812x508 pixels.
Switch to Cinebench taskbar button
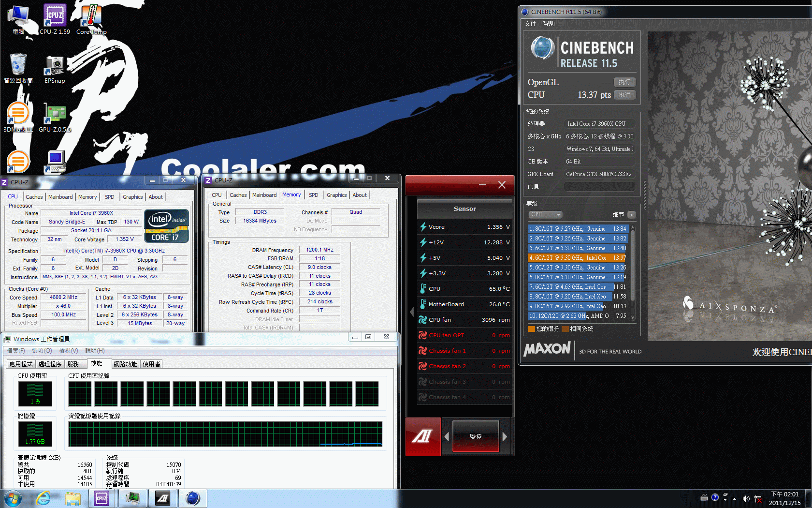coord(193,498)
